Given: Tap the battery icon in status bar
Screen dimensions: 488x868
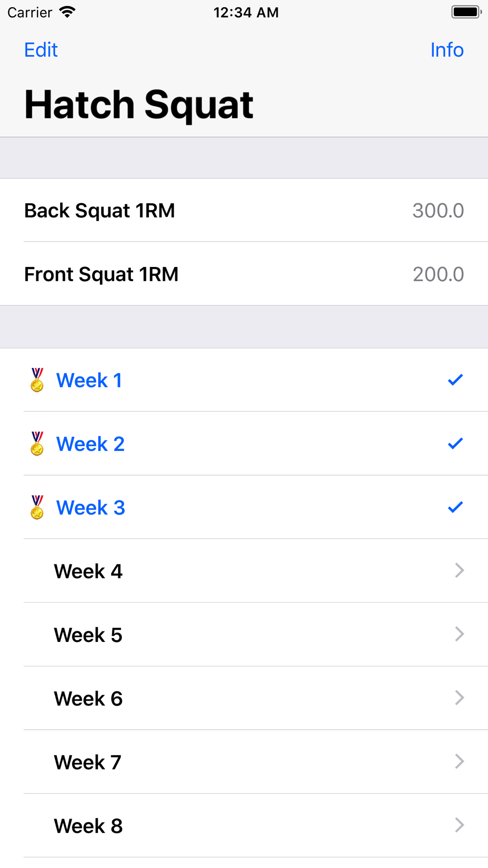Looking at the screenshot, I should [467, 12].
